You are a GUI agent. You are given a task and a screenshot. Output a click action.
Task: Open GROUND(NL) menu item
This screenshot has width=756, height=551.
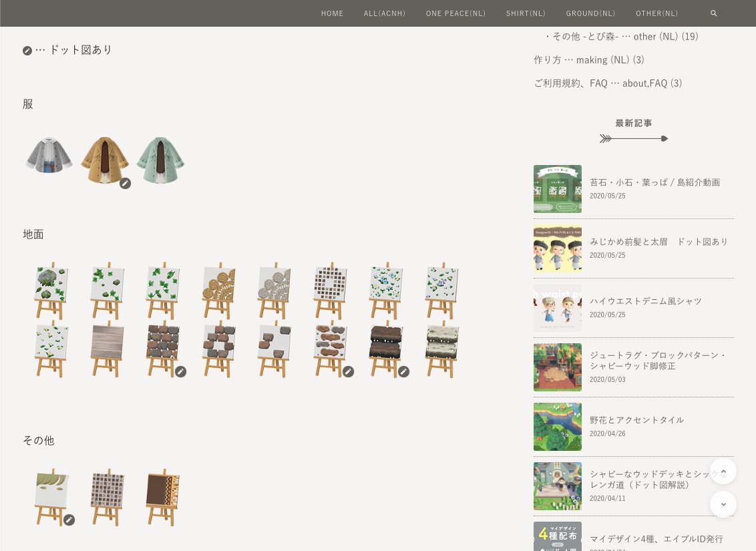tap(590, 13)
